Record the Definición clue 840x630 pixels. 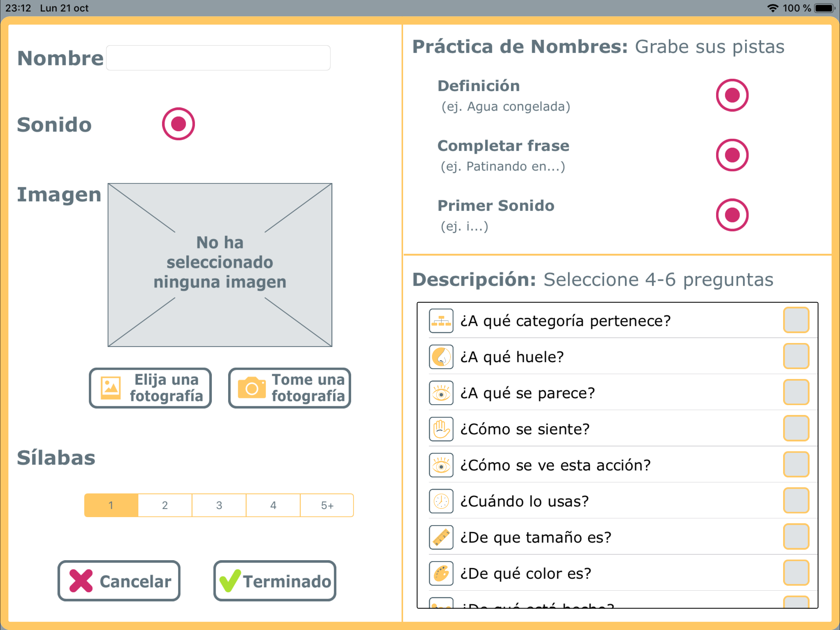click(x=732, y=95)
